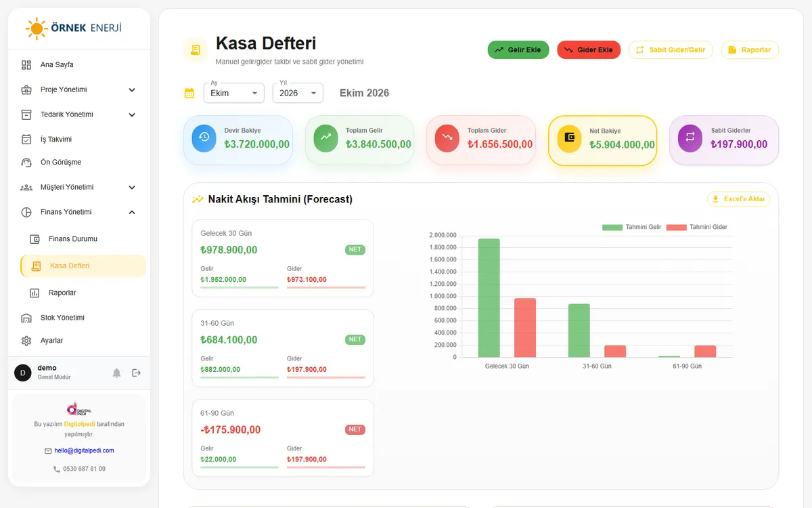The width and height of the screenshot is (812, 508).
Task: Click the 61-90 Gün red expense bar
Action: pyautogui.click(x=705, y=351)
